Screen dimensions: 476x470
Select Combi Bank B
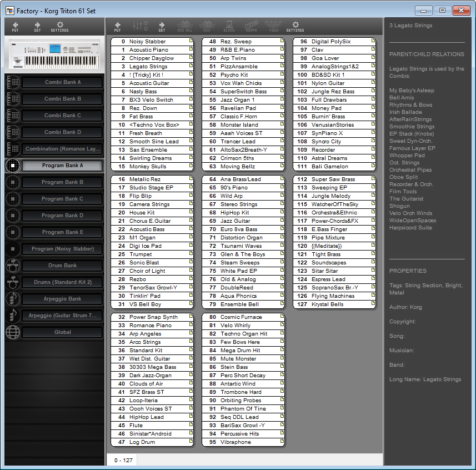click(62, 99)
